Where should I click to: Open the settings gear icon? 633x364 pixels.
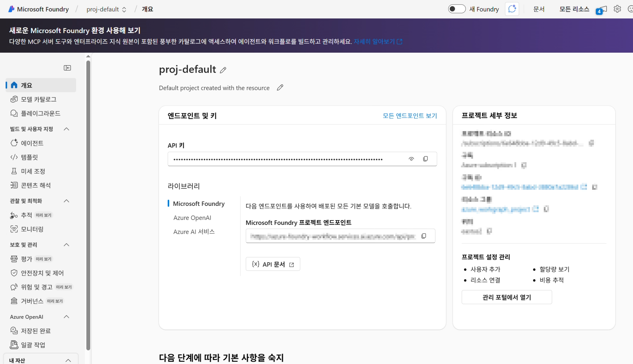pyautogui.click(x=617, y=9)
